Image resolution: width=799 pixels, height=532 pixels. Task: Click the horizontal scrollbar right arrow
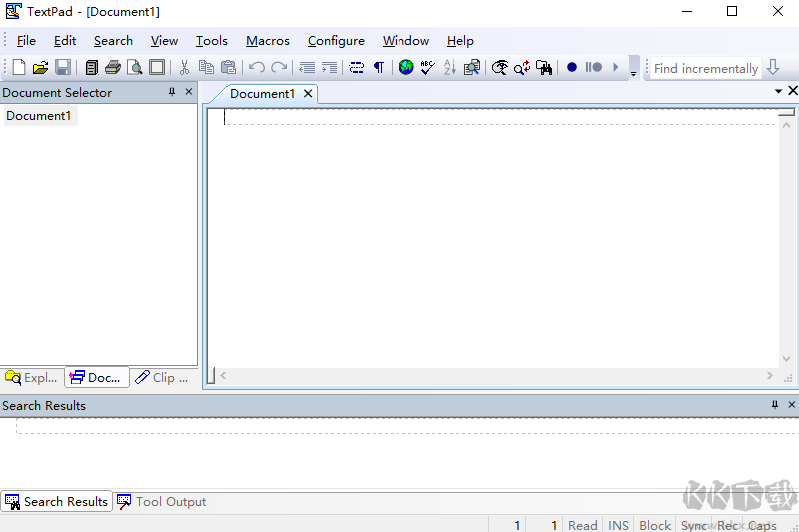[769, 375]
